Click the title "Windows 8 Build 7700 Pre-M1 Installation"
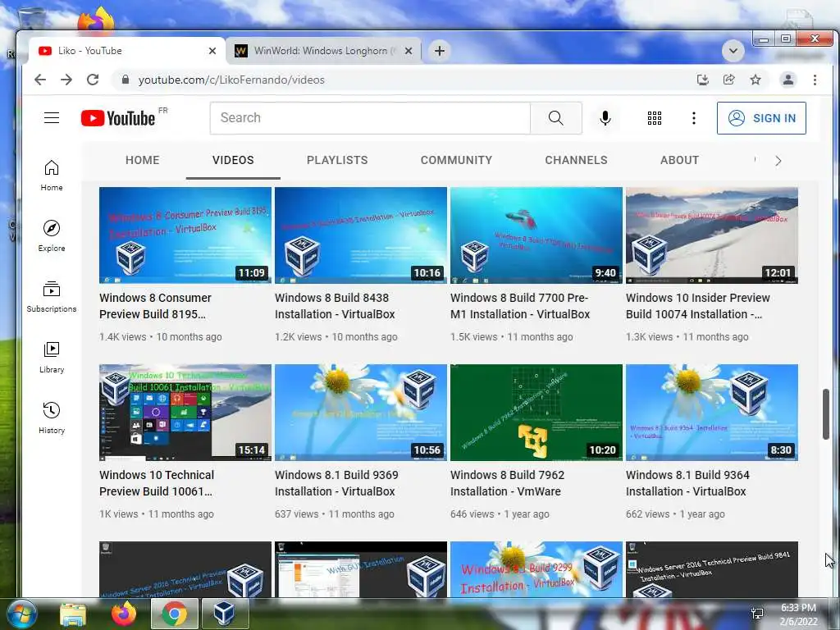The height and width of the screenshot is (630, 840). pos(520,306)
